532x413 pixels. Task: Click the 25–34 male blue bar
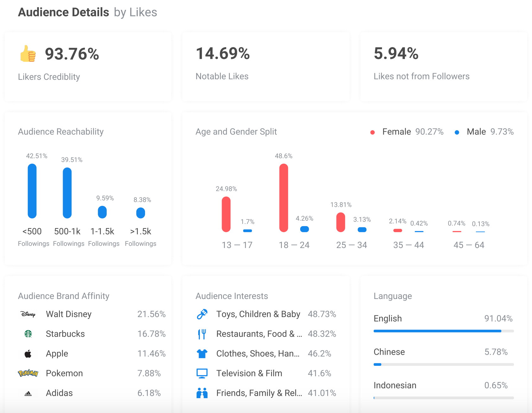[362, 230]
